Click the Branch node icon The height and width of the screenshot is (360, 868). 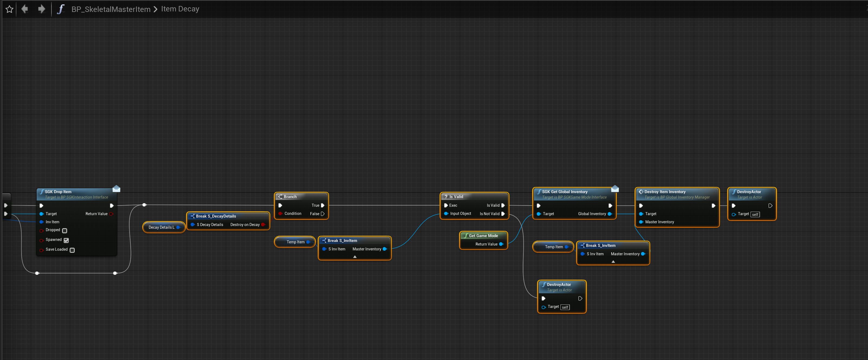pos(280,197)
